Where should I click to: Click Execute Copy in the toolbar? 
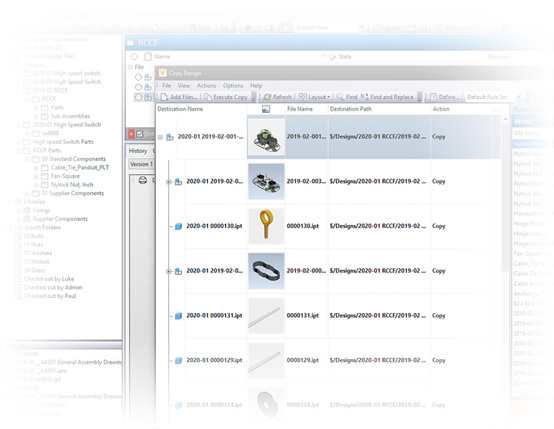coord(226,97)
